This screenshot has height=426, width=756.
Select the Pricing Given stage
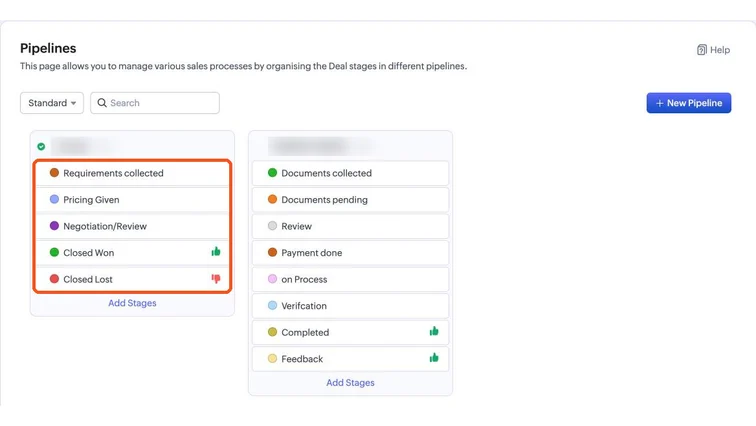[132, 200]
